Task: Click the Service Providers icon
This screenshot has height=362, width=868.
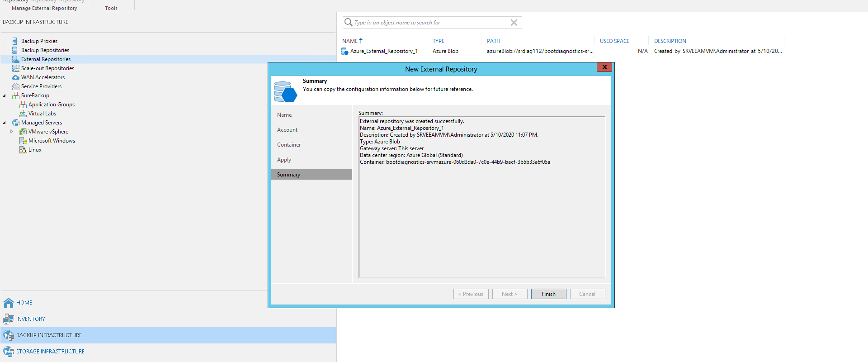Action: click(15, 86)
